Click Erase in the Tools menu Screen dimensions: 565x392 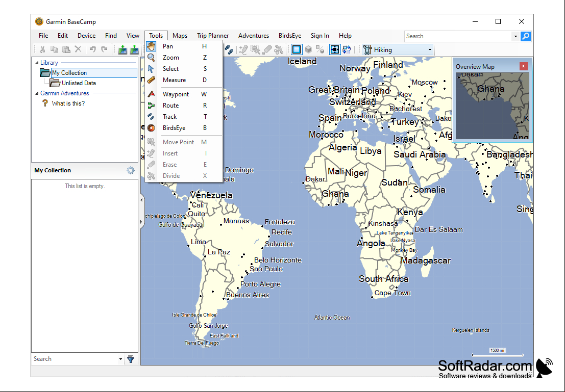point(184,165)
